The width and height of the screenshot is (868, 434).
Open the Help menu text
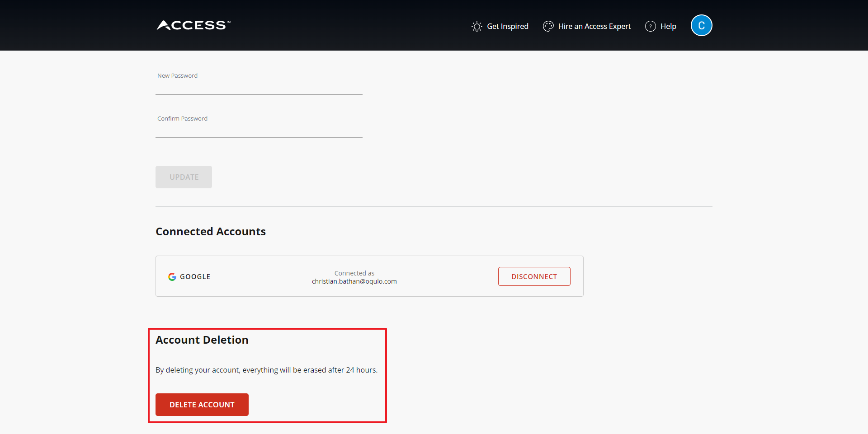[x=668, y=26]
